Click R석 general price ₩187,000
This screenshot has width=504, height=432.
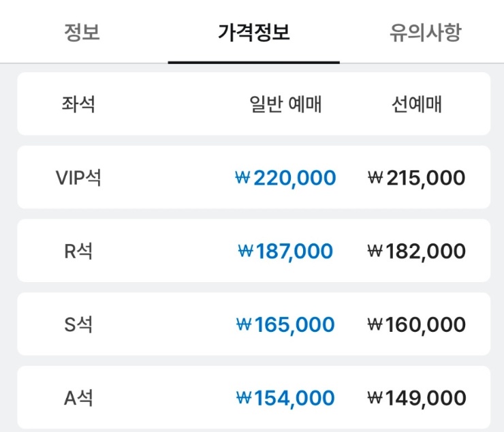(x=285, y=251)
